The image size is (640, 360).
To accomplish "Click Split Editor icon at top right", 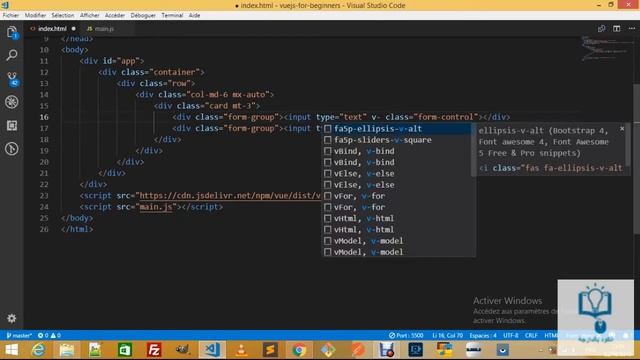I will coord(616,29).
